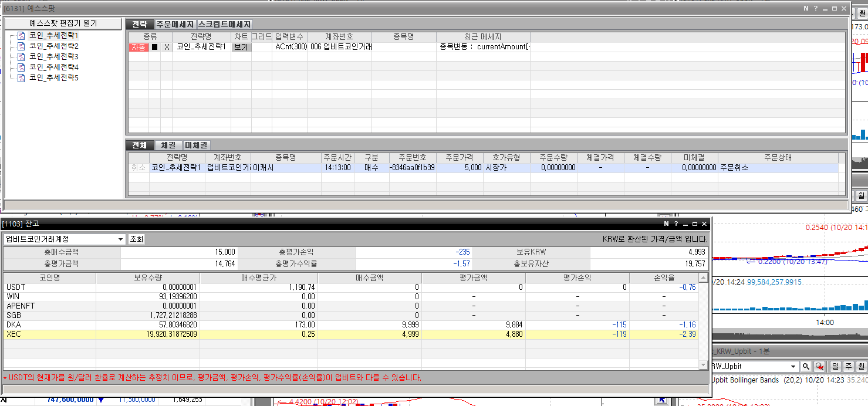Viewport: 868px width, 406px height.
Task: Click the N icon in the 예스스팟 title bar
Action: coord(806,8)
